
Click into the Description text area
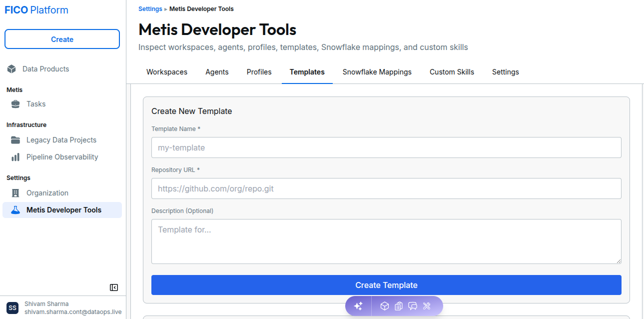click(386, 241)
